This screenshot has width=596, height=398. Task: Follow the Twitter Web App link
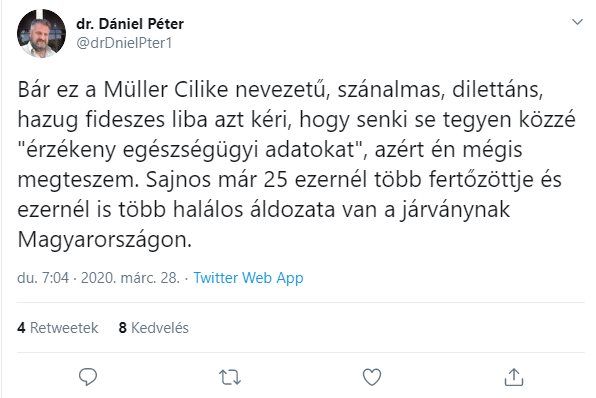[x=249, y=278]
